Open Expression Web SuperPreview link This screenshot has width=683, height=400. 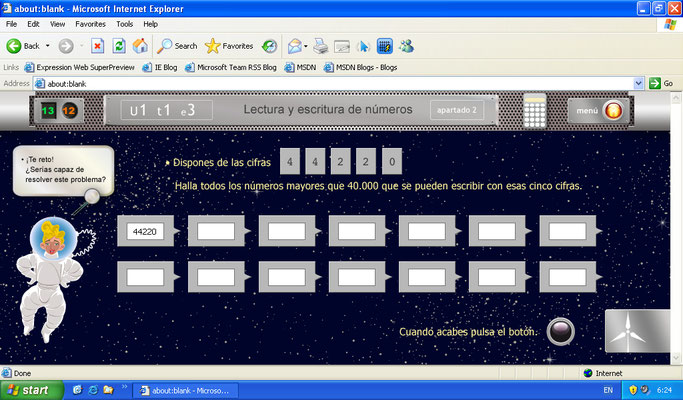(x=80, y=67)
